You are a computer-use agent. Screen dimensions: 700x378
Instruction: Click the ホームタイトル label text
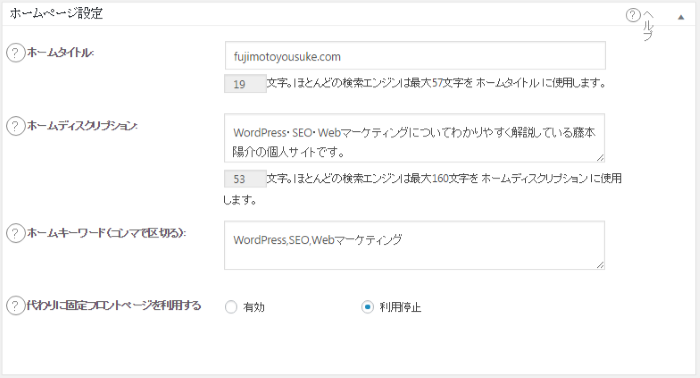tap(60, 53)
